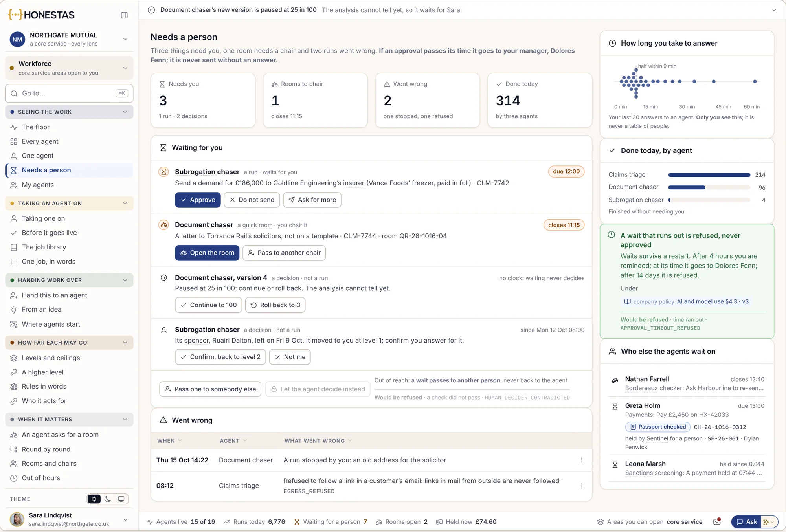Click the HONESTAS logo
Image resolution: width=786 pixels, height=532 pixels.
pyautogui.click(x=41, y=15)
